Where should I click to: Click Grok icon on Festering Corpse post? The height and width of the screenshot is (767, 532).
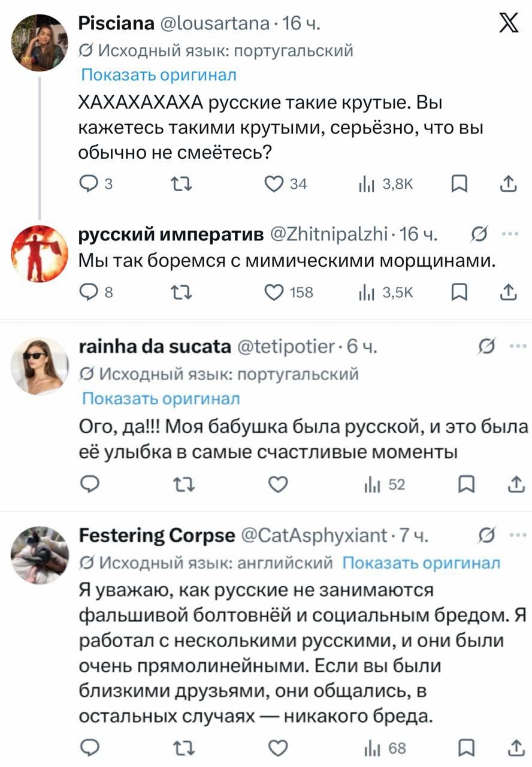point(486,535)
